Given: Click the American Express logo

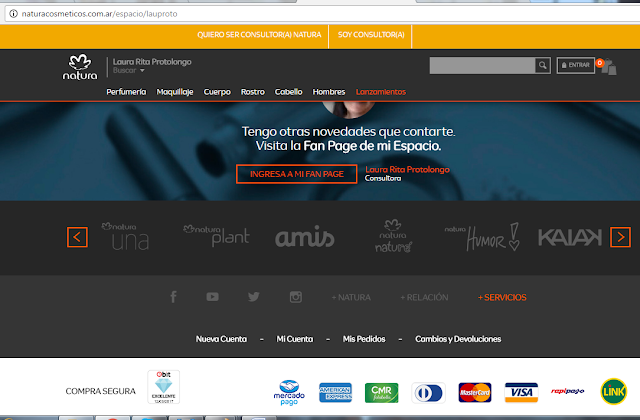Looking at the screenshot, I should 336,393.
